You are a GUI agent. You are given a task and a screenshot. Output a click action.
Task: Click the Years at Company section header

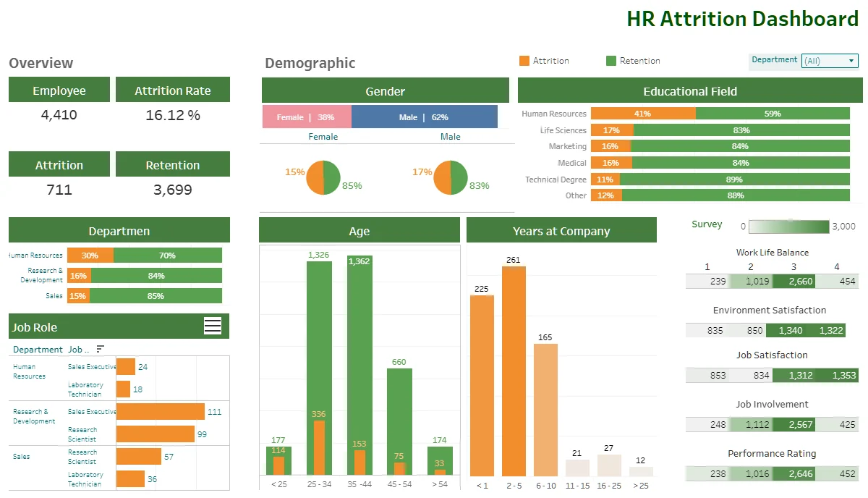pyautogui.click(x=561, y=231)
